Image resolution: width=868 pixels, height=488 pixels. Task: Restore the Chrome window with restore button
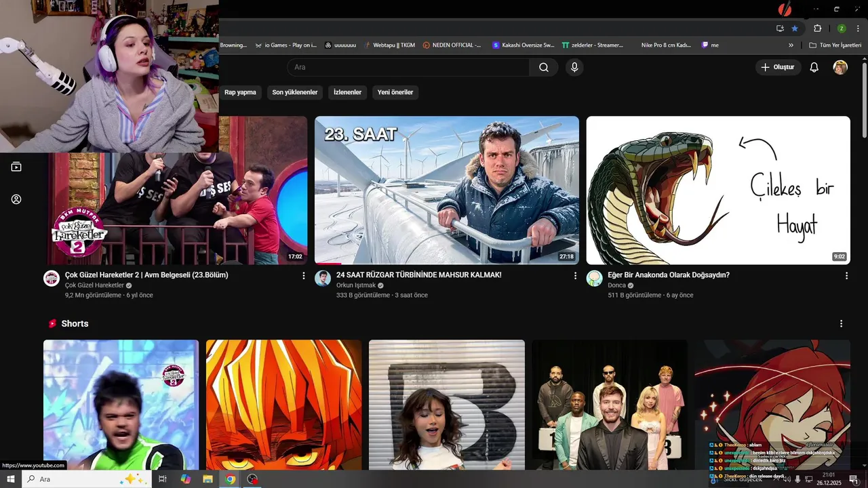tap(836, 9)
